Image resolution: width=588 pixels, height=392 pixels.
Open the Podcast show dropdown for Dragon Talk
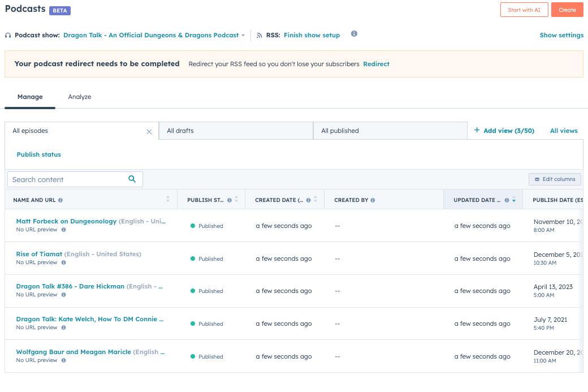[154, 35]
